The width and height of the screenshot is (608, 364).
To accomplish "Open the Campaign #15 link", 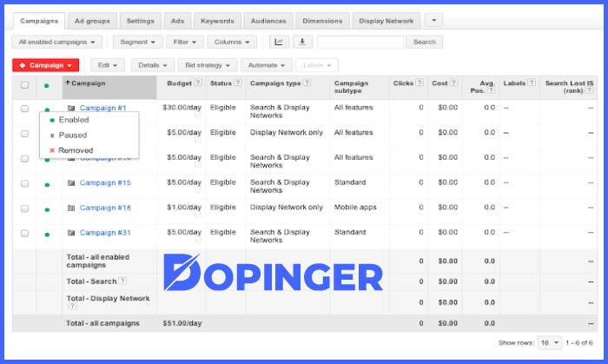I will [x=105, y=182].
